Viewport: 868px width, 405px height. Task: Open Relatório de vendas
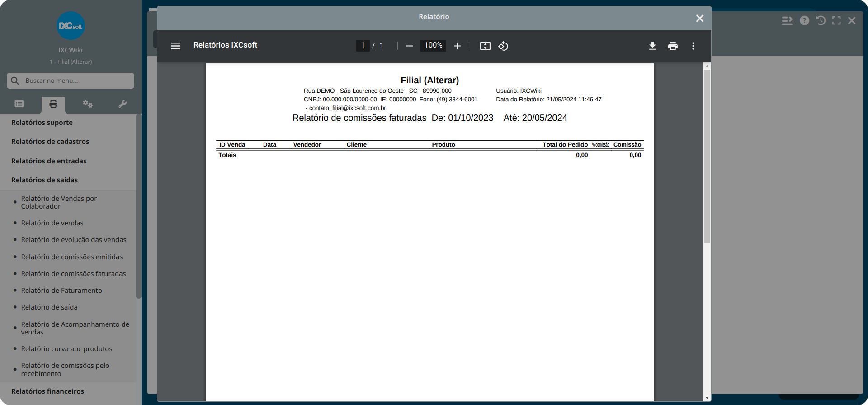52,223
